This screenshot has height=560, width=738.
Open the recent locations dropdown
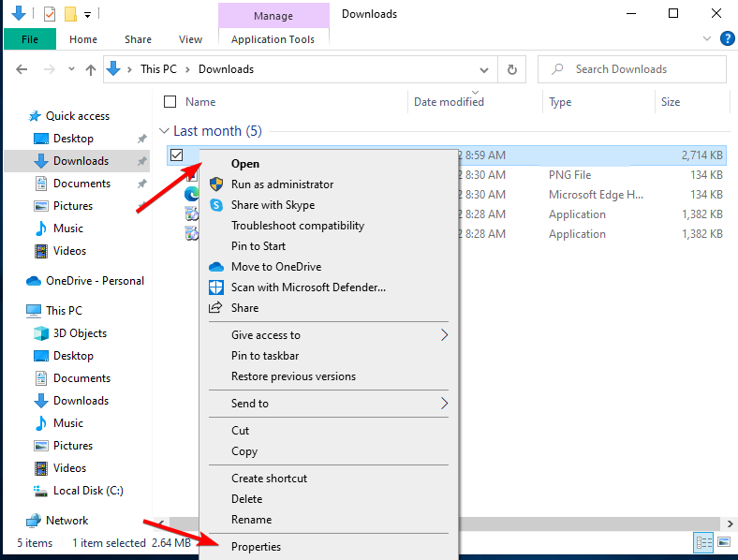pyautogui.click(x=71, y=69)
